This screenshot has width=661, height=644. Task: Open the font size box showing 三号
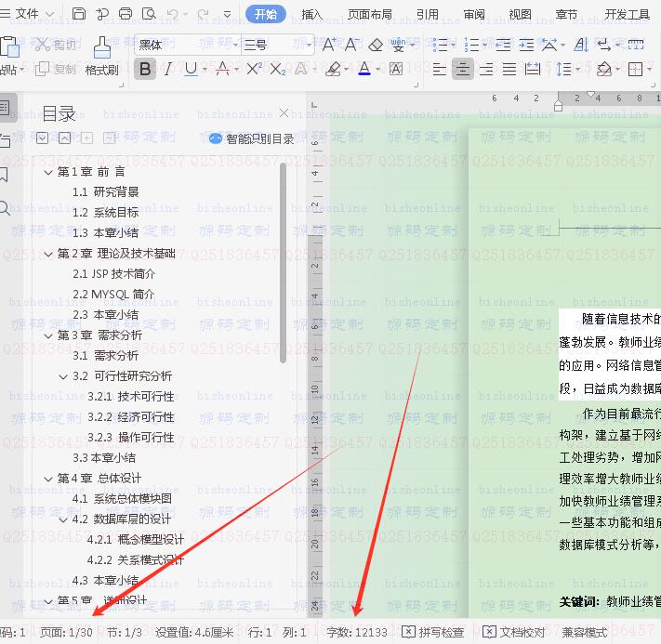(278, 45)
